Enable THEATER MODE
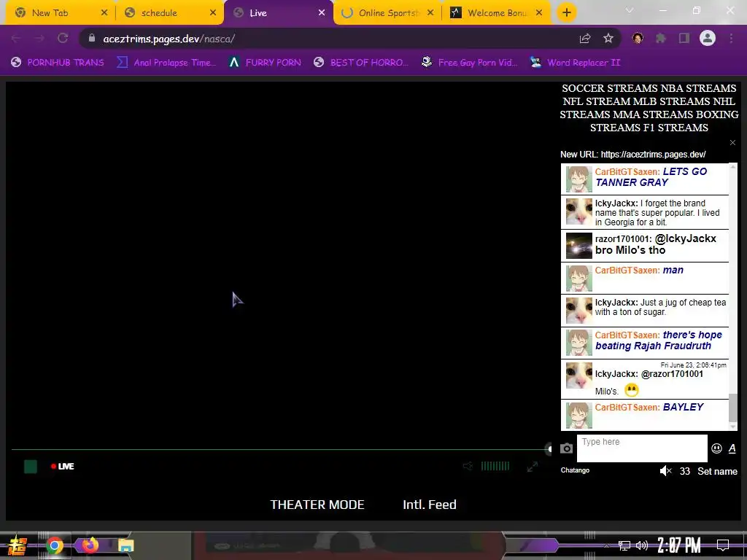The image size is (747, 560). 317,505
